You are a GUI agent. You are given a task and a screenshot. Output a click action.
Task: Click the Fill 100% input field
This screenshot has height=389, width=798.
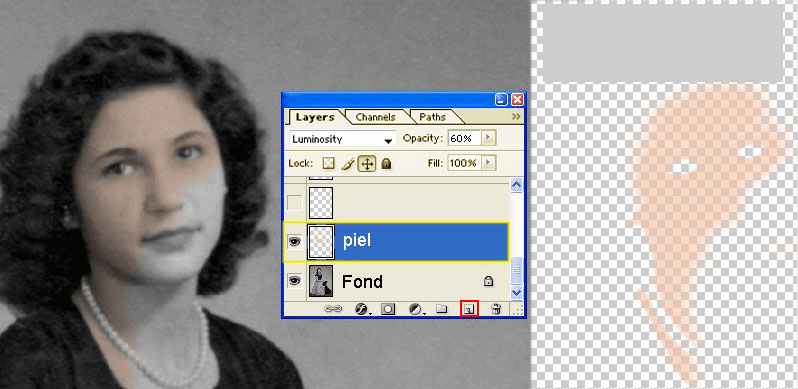tap(464, 163)
